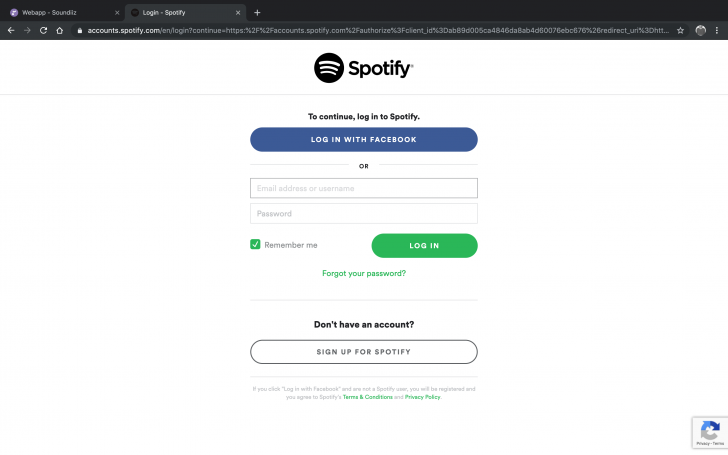This screenshot has width=728, height=455.
Task: Switch to the Webapp - Soundiiz tab
Action: [x=62, y=13]
